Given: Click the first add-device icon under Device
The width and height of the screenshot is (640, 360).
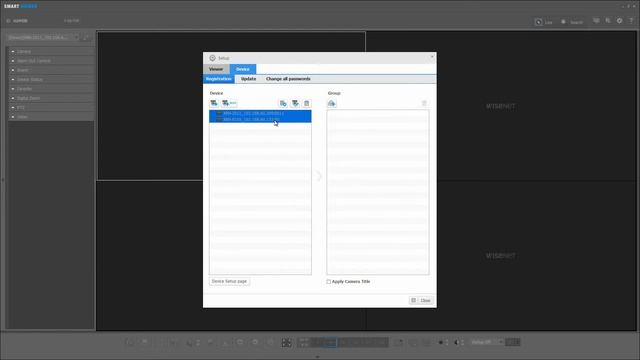Looking at the screenshot, I should (214, 103).
